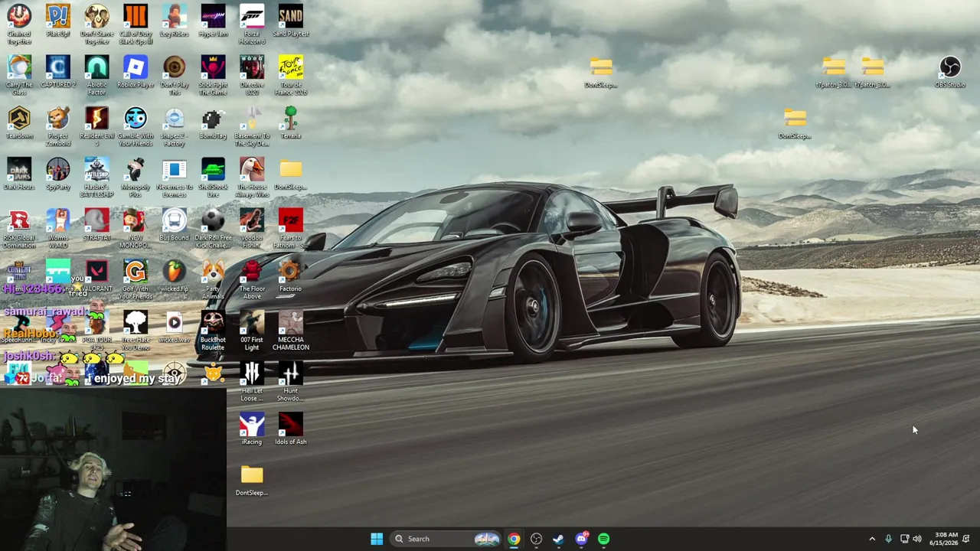Select the Resident Evil 5 icon
The image size is (980, 551).
click(96, 126)
